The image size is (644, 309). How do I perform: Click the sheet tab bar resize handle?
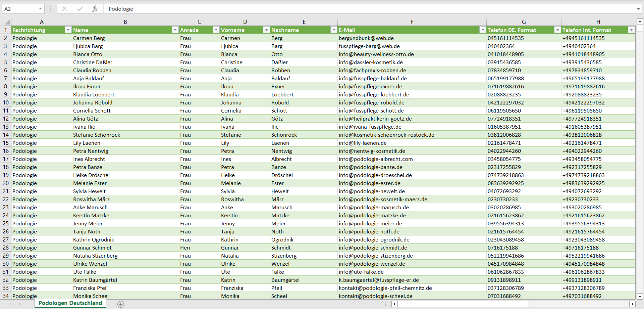coord(386,304)
